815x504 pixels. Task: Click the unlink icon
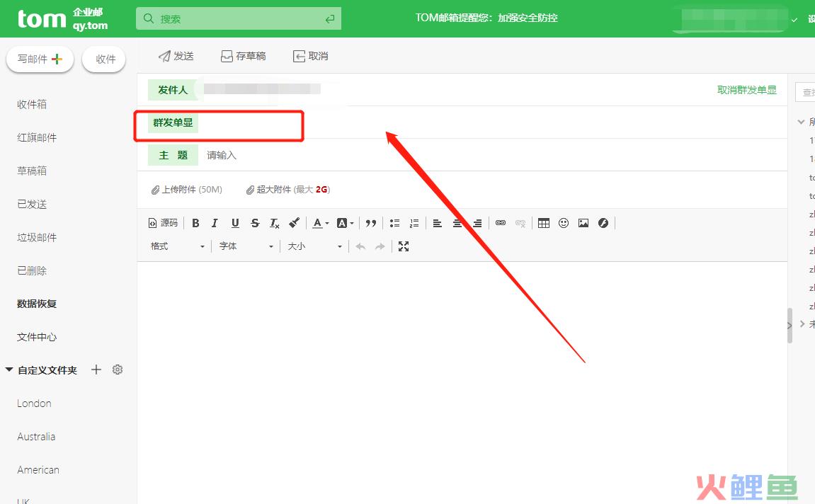point(520,223)
